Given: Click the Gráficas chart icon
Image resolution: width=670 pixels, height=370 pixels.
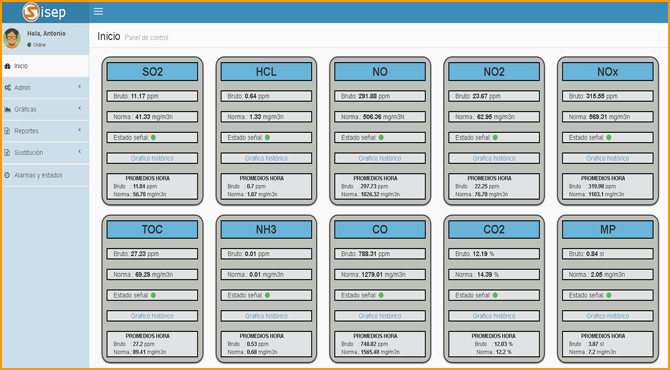Looking at the screenshot, I should [7, 109].
